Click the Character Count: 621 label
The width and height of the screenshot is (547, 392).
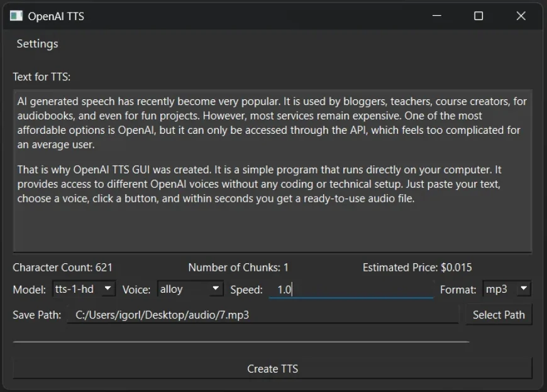click(63, 267)
